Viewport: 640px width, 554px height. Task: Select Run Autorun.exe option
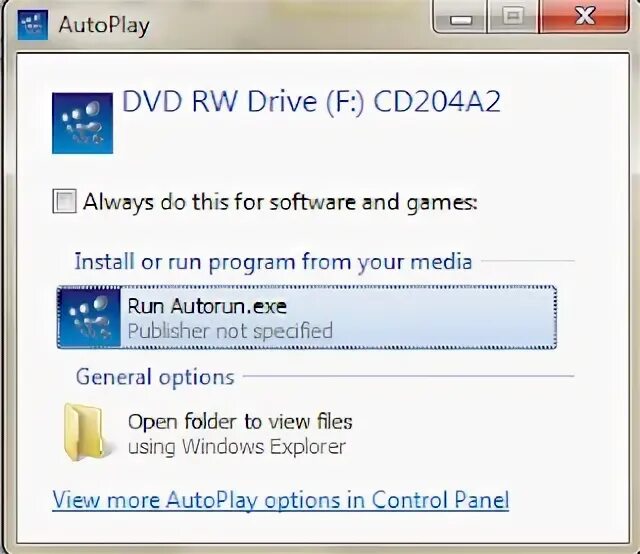click(x=307, y=318)
